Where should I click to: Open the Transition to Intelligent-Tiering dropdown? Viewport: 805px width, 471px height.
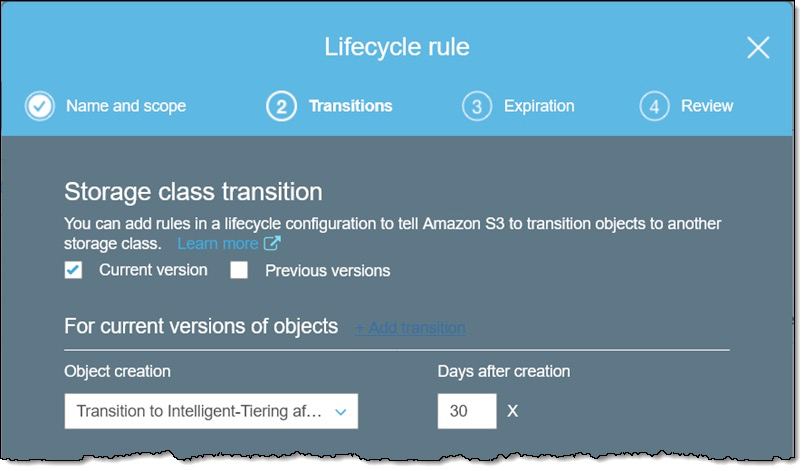point(211,411)
